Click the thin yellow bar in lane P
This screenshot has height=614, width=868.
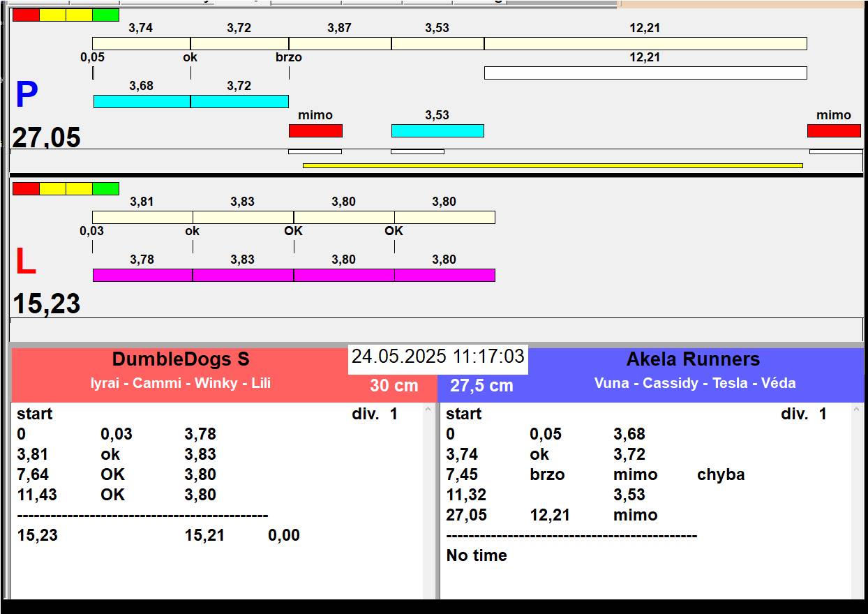pyautogui.click(x=553, y=165)
